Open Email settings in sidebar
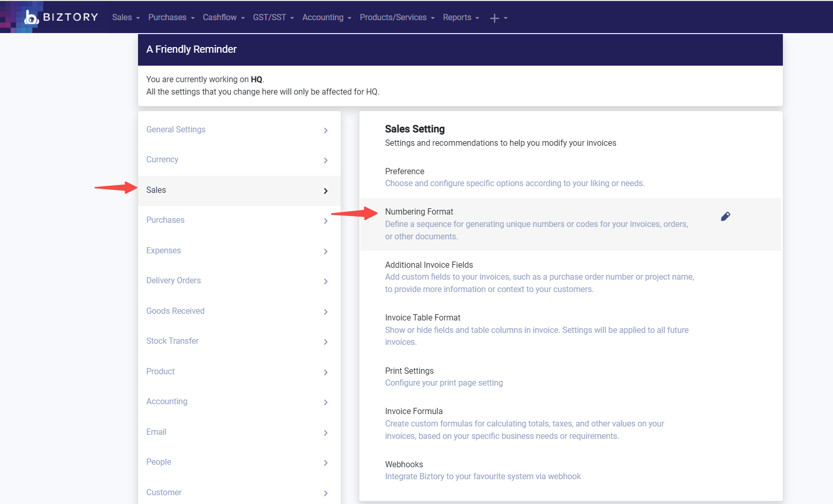Image resolution: width=833 pixels, height=504 pixels. [156, 432]
